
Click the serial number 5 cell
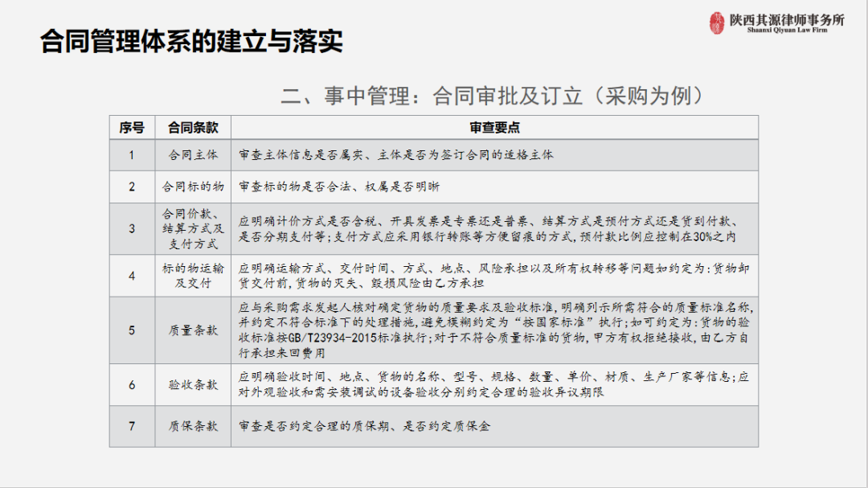coord(132,330)
